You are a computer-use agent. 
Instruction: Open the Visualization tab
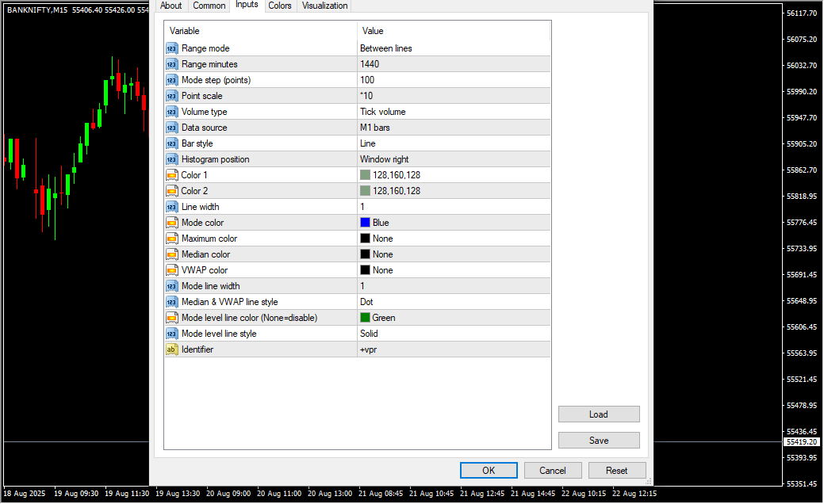tap(324, 6)
